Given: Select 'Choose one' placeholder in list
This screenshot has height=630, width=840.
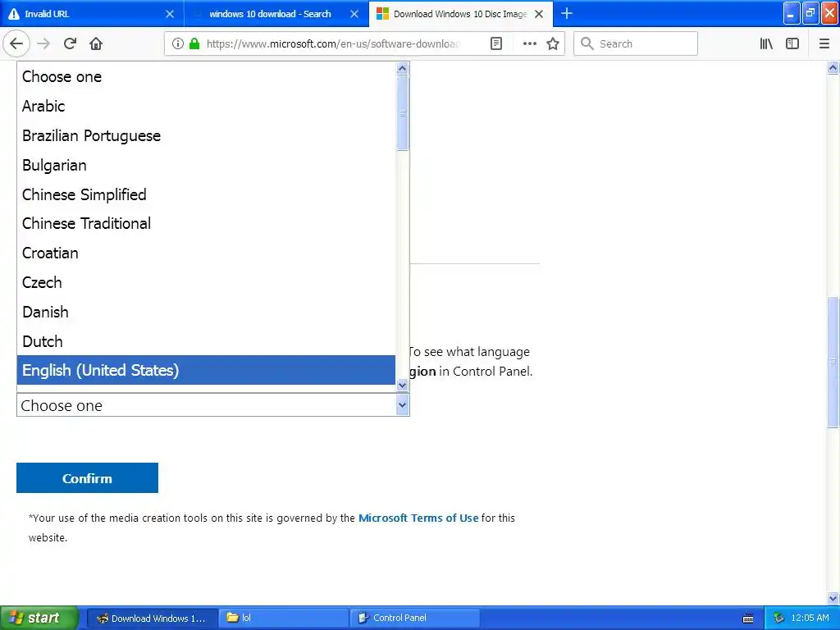Looking at the screenshot, I should pos(206,76).
